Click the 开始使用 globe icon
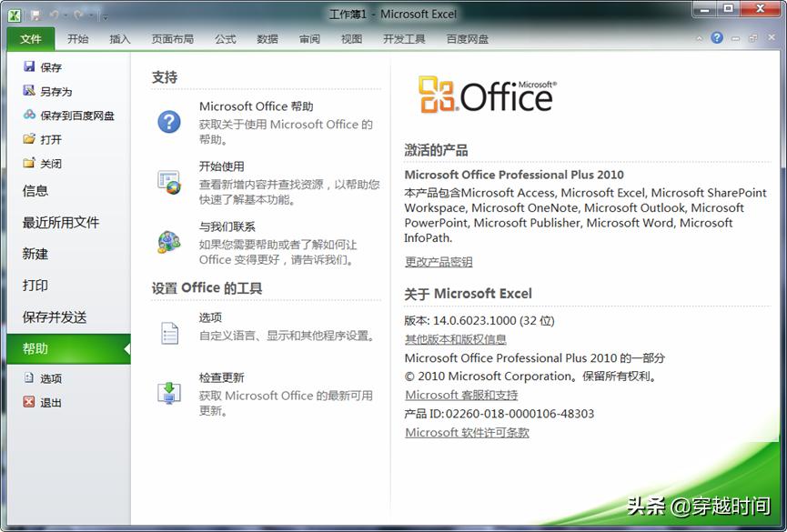This screenshot has width=787, height=532. pyautogui.click(x=169, y=180)
